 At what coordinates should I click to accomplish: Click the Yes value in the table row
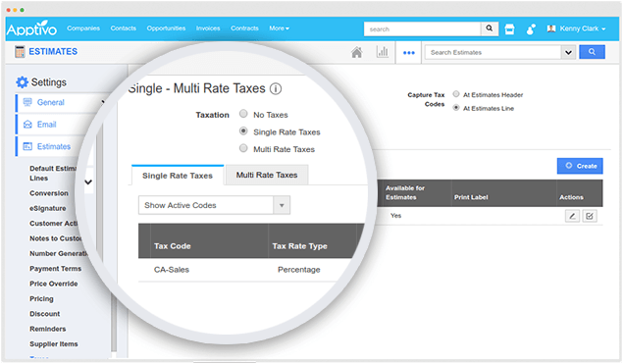395,216
